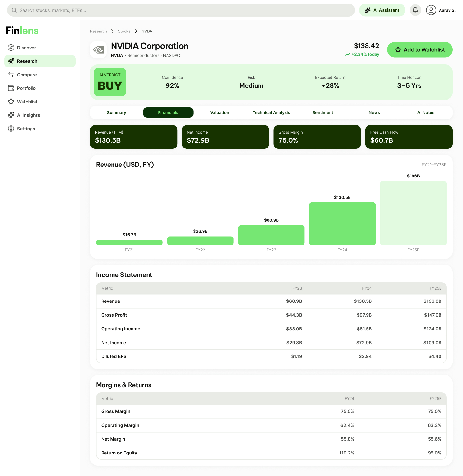The height and width of the screenshot is (476, 463).
Task: Click the user profile avatar icon
Action: tap(431, 10)
